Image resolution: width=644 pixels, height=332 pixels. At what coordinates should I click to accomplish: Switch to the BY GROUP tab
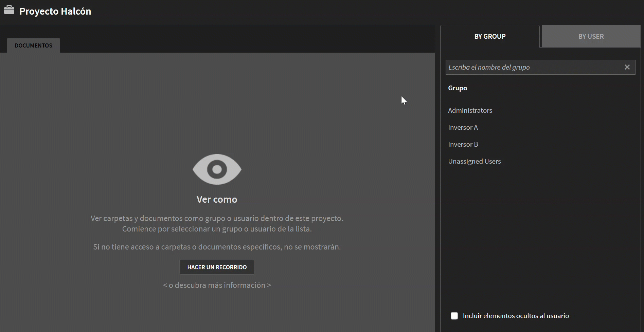[490, 36]
